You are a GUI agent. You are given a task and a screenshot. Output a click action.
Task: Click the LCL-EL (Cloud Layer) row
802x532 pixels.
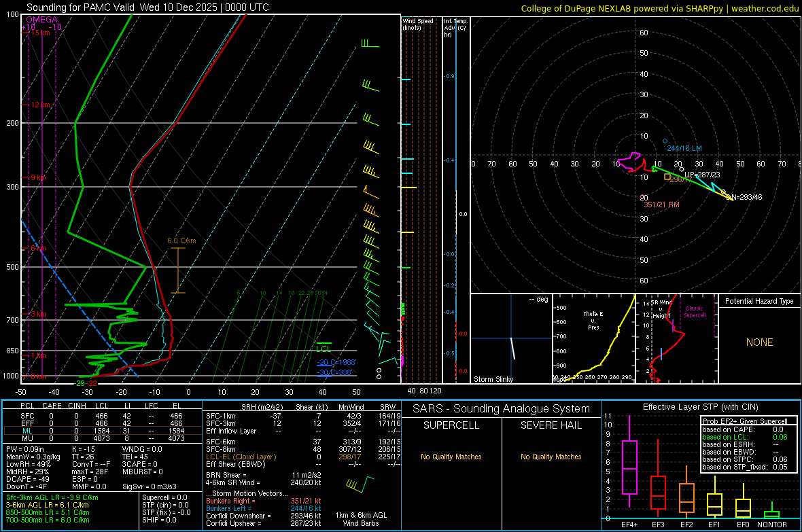pyautogui.click(x=304, y=457)
